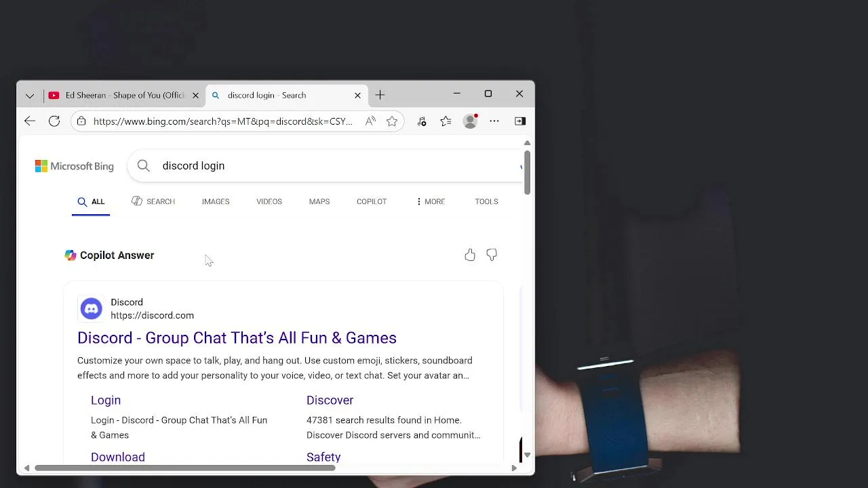Open the Discover sublink
This screenshot has height=488, width=868.
pyautogui.click(x=330, y=400)
